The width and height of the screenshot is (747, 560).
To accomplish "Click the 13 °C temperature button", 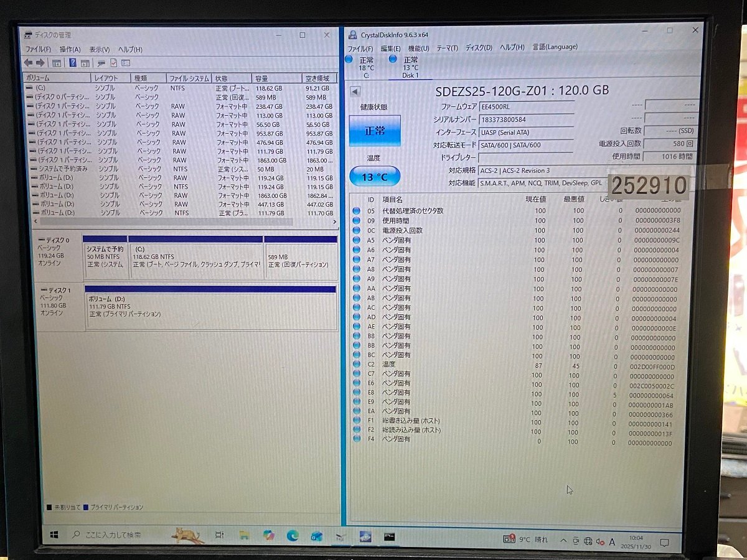I will (x=375, y=177).
